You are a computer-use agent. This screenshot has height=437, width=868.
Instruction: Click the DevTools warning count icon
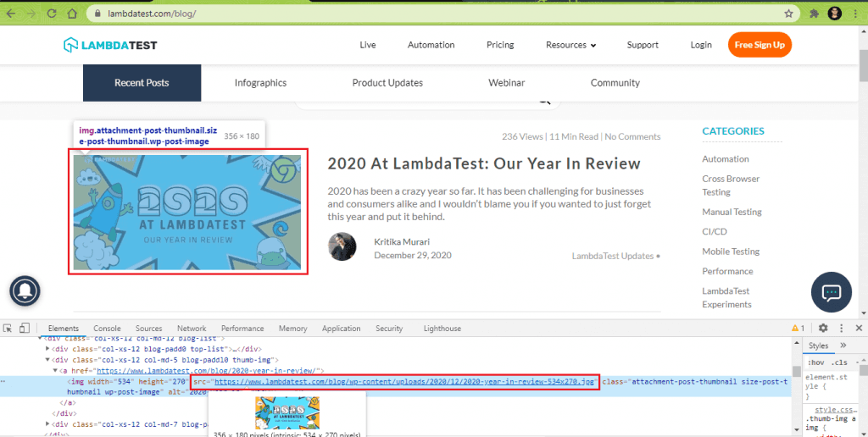click(798, 328)
